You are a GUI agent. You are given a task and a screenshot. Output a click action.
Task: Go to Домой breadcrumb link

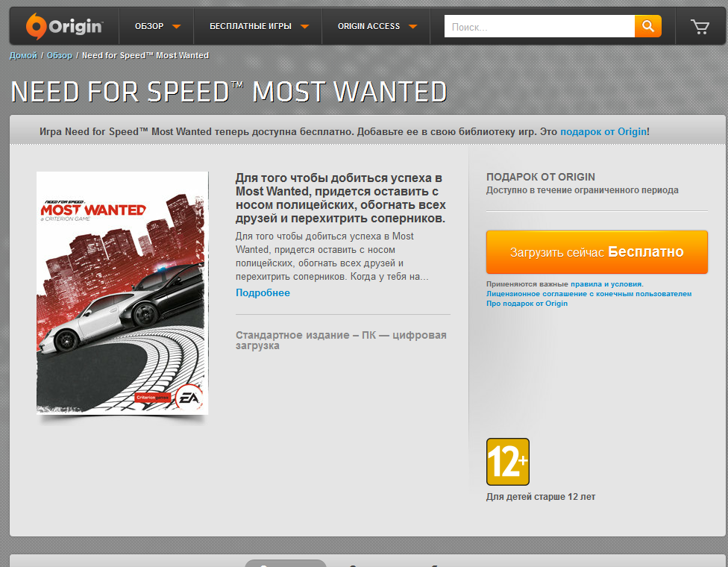point(23,55)
